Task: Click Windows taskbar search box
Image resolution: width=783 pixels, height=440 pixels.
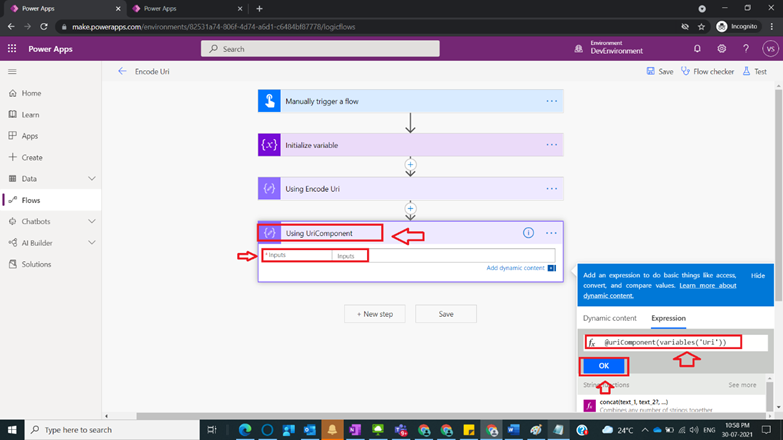Action: click(112, 430)
